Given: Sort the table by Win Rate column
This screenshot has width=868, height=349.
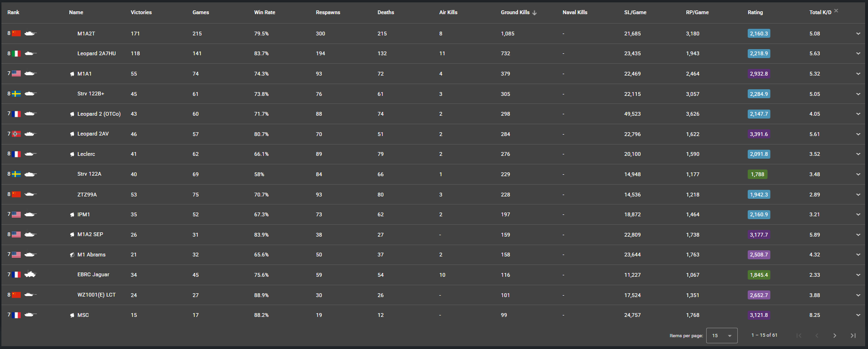Looking at the screenshot, I should point(264,12).
